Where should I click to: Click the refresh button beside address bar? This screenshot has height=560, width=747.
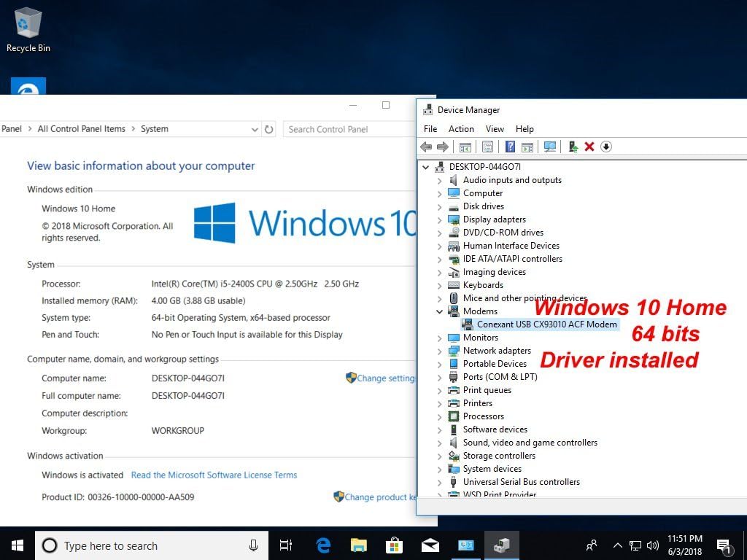pos(269,129)
